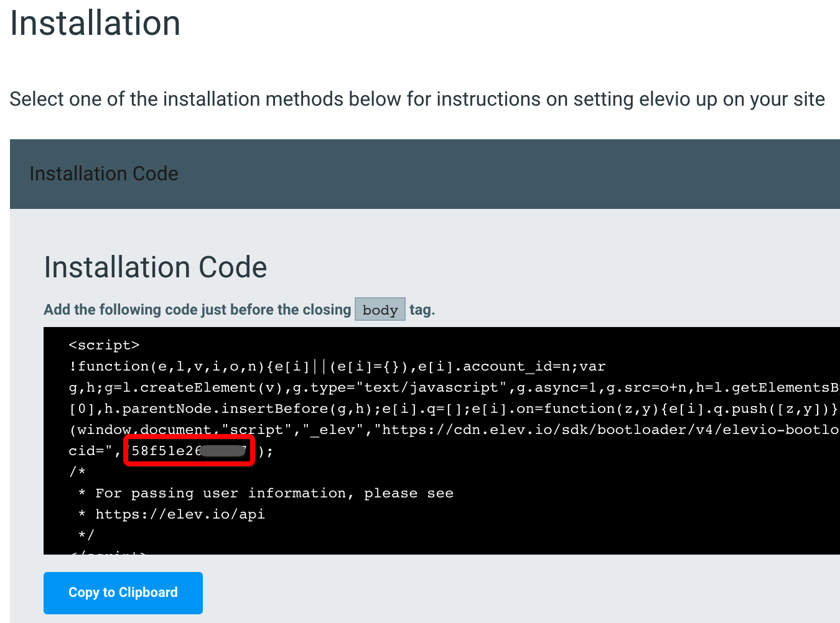
Task: Click the Copy to Clipboard button
Action: click(123, 593)
